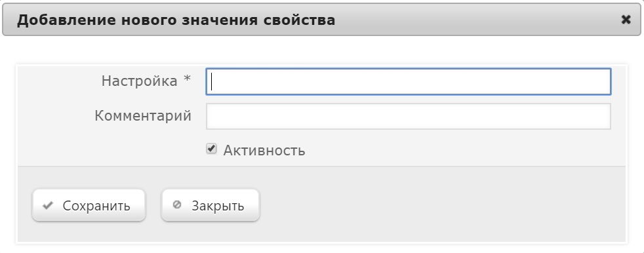644x253 pixels.
Task: Toggle the Активность checkbox
Action: pos(211,149)
